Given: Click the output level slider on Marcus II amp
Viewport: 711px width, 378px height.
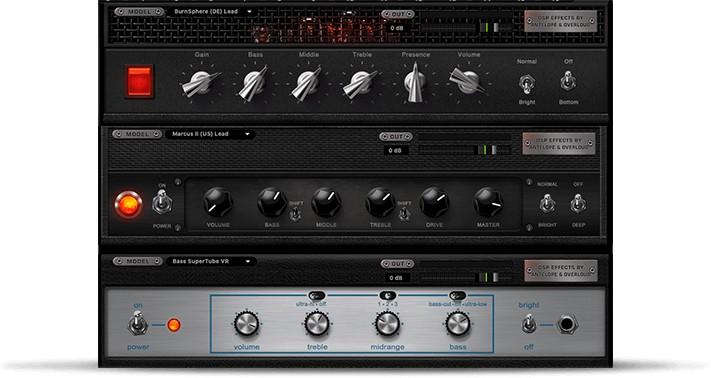Looking at the screenshot, I should (x=465, y=150).
